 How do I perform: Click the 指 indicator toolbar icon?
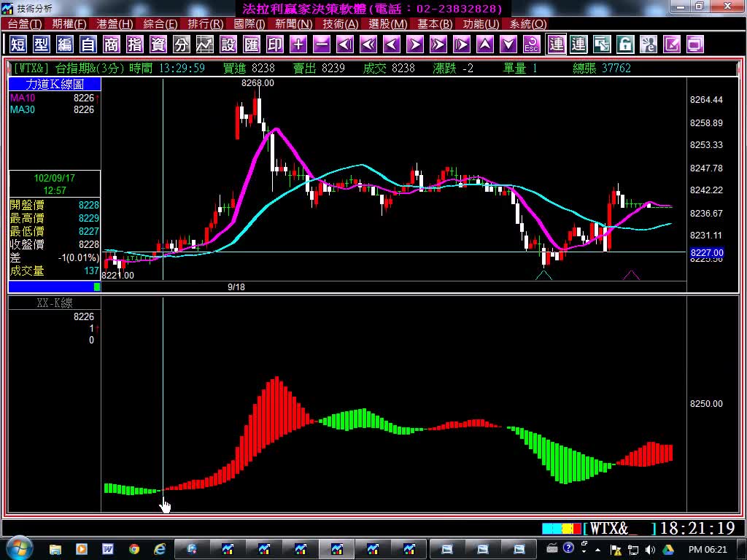135,44
